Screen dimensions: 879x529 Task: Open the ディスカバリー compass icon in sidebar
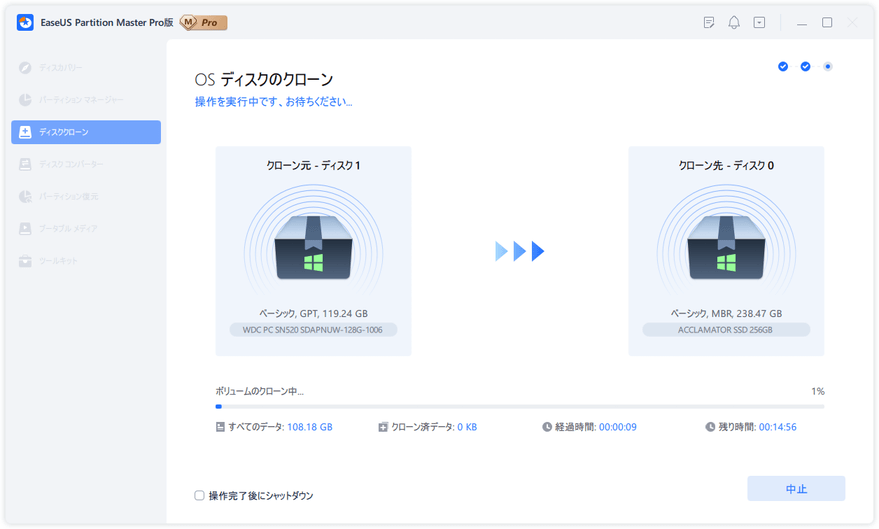pyautogui.click(x=26, y=68)
